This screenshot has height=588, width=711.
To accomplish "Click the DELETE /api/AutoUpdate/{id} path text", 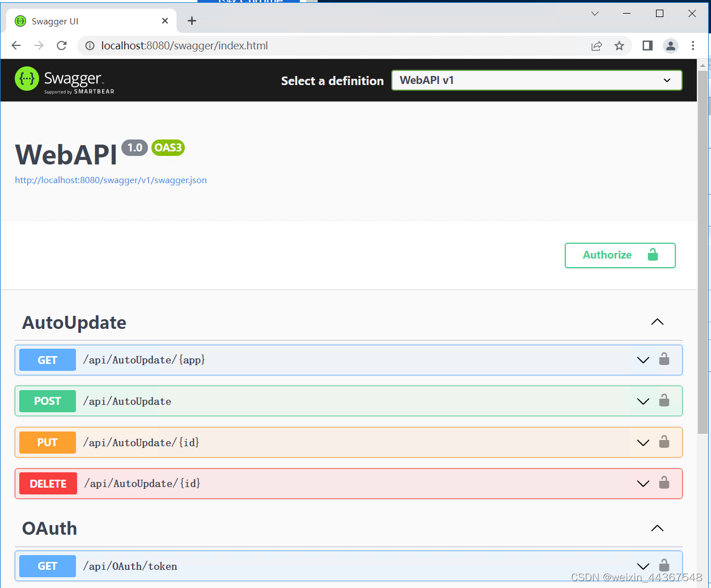I will (x=142, y=484).
